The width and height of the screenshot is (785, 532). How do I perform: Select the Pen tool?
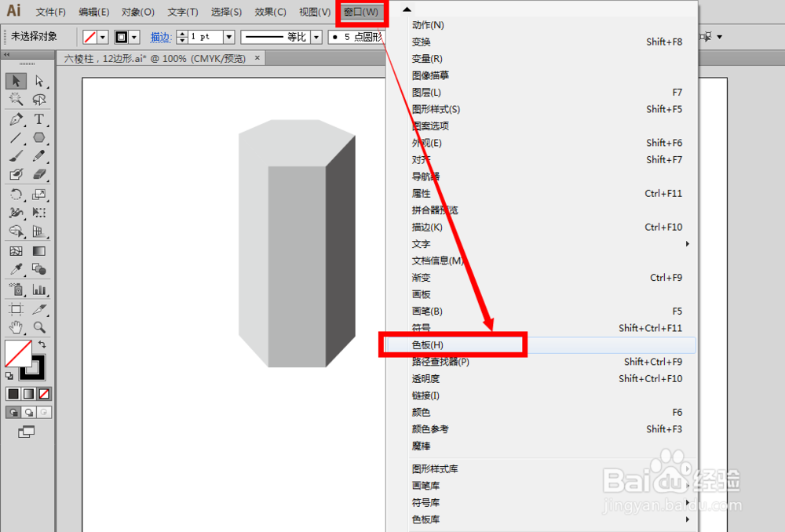(x=16, y=119)
